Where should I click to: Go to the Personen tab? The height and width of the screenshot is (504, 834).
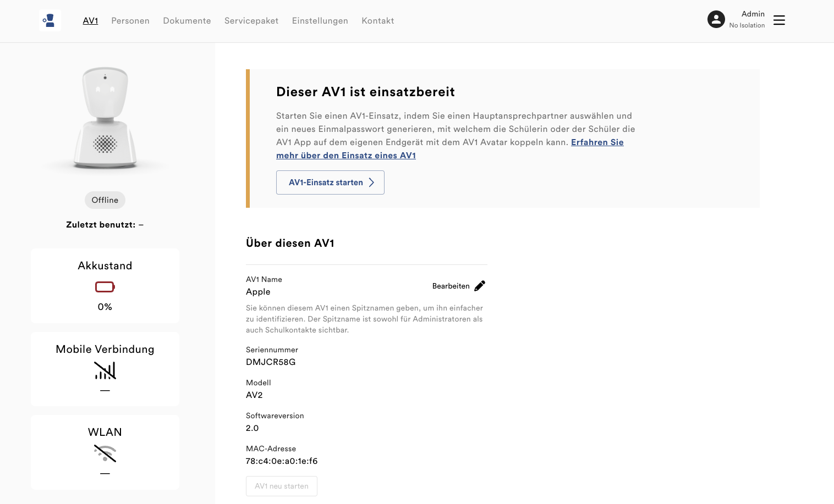pos(130,21)
